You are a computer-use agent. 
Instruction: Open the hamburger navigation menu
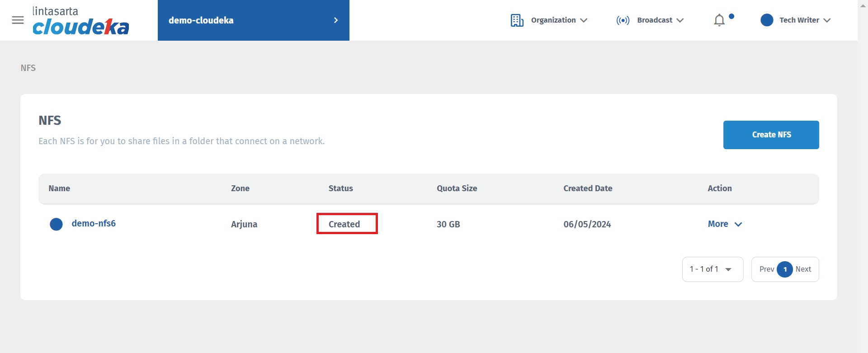click(x=18, y=20)
